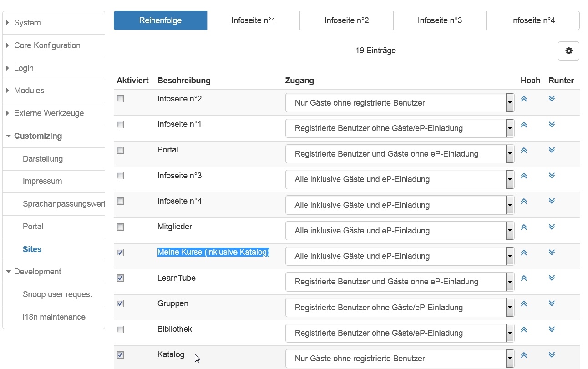
Task: Move Mitglieder row up
Action: point(524,227)
